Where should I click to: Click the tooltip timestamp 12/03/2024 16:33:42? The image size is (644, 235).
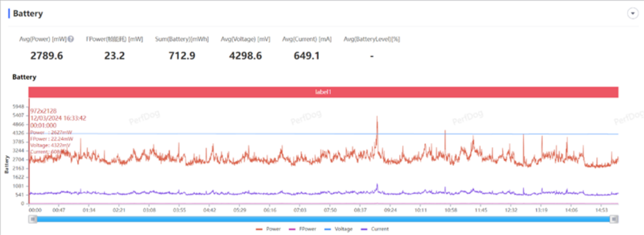[58, 118]
